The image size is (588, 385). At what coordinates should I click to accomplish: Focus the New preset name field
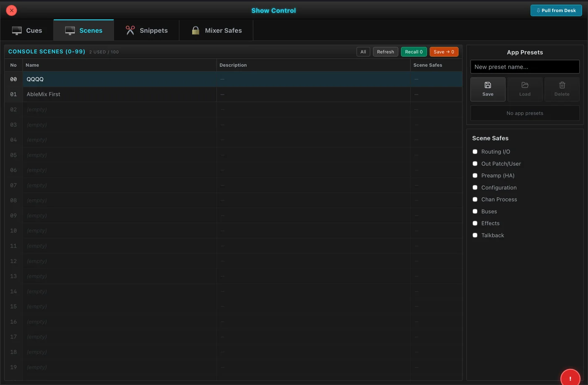tap(525, 67)
